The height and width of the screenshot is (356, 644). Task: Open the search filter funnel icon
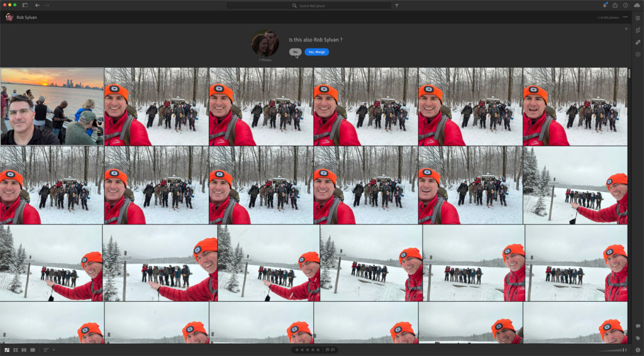tap(397, 6)
